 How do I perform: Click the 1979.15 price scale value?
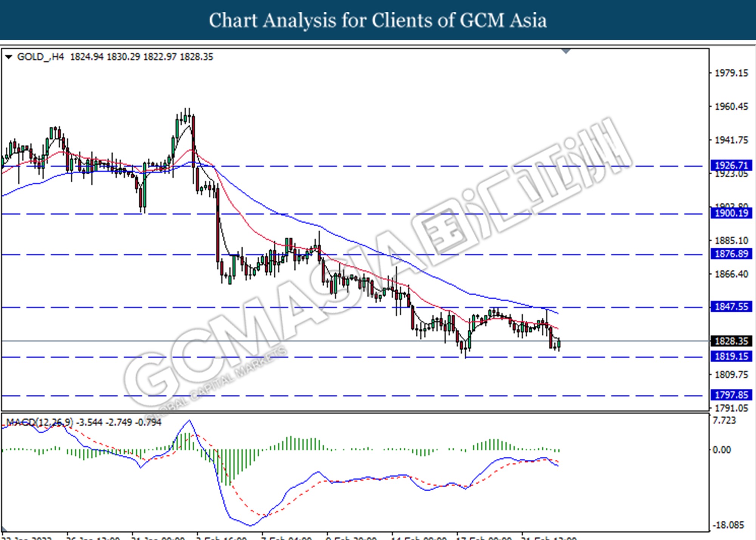[x=731, y=73]
